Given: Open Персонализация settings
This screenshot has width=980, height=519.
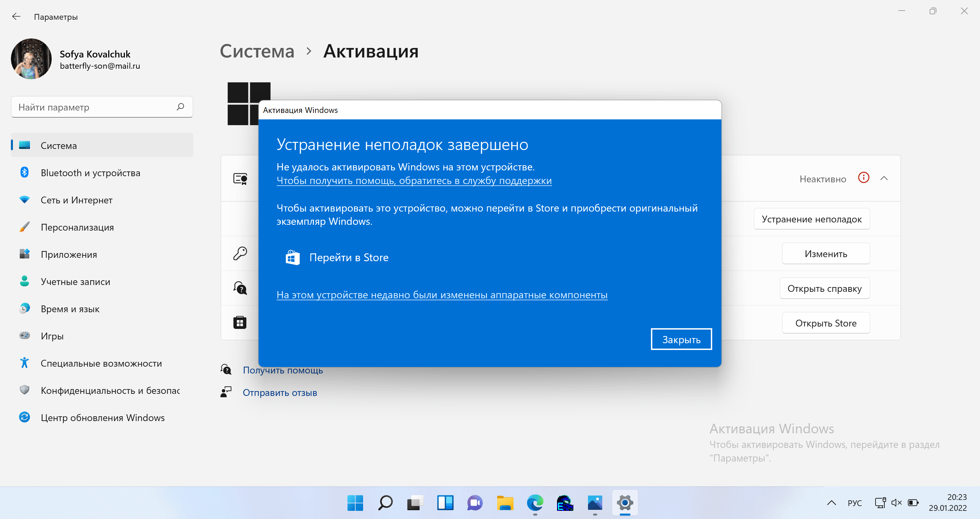Looking at the screenshot, I should [x=102, y=227].
